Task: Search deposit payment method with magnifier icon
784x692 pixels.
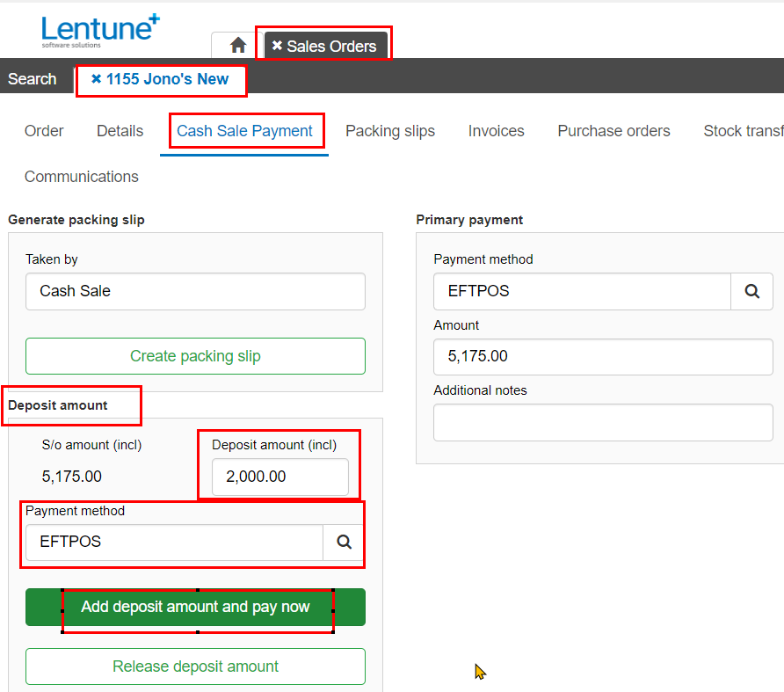Action: [x=344, y=542]
